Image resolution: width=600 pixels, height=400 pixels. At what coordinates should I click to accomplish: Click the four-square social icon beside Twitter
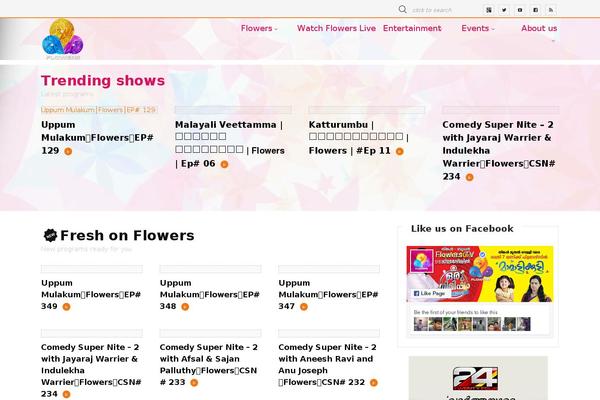[489, 10]
